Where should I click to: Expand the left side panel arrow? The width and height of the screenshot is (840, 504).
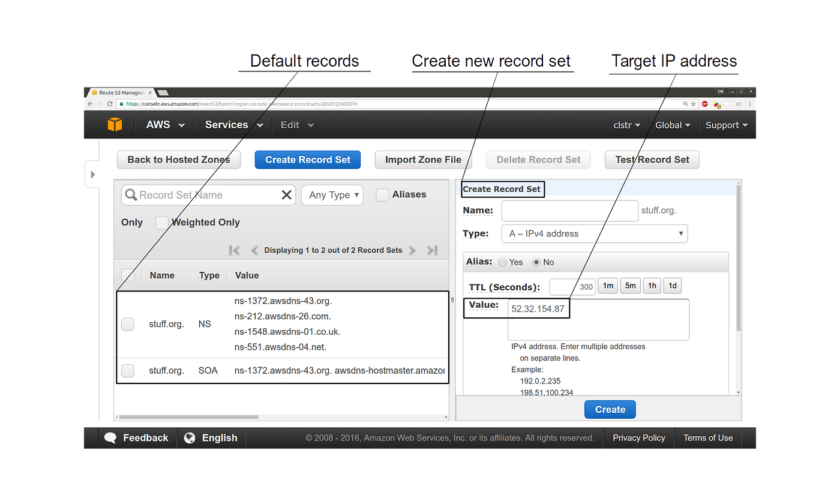92,175
